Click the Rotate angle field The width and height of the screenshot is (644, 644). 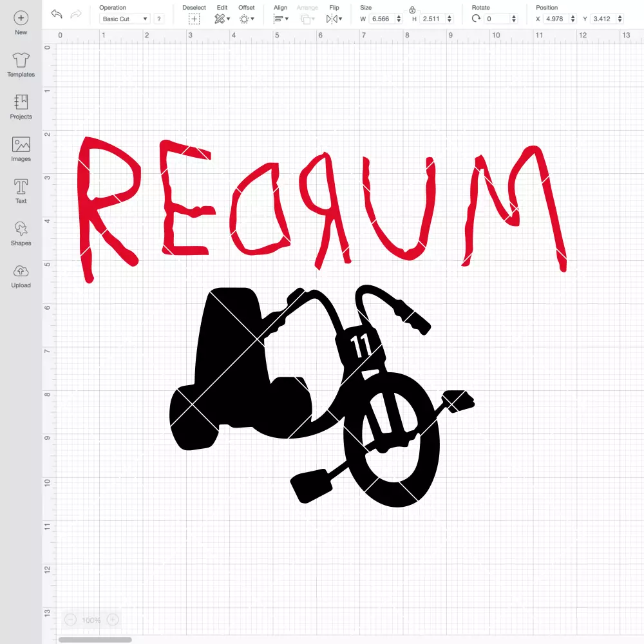(x=497, y=19)
